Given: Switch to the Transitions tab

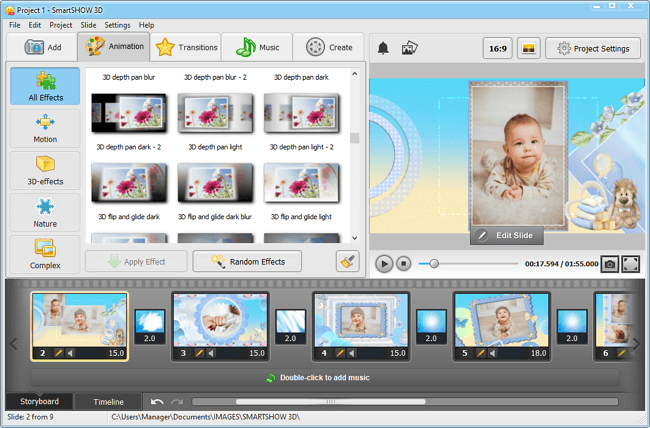Looking at the screenshot, I should pyautogui.click(x=186, y=47).
